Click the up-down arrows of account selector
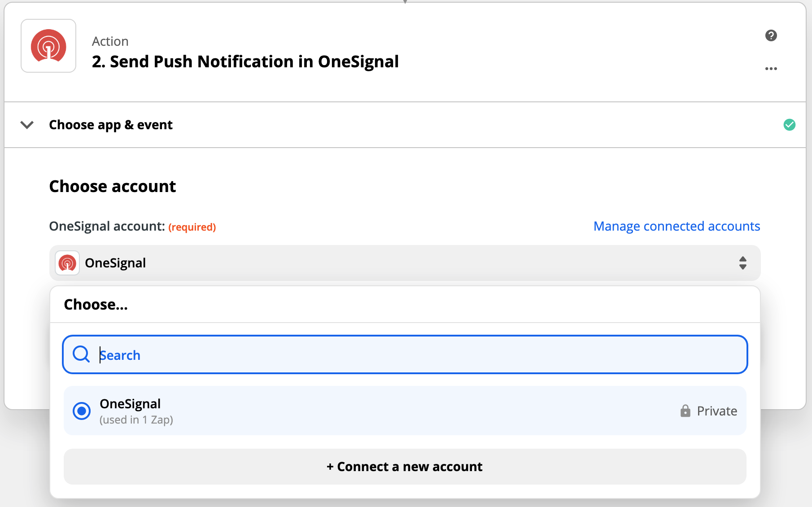 coord(742,263)
